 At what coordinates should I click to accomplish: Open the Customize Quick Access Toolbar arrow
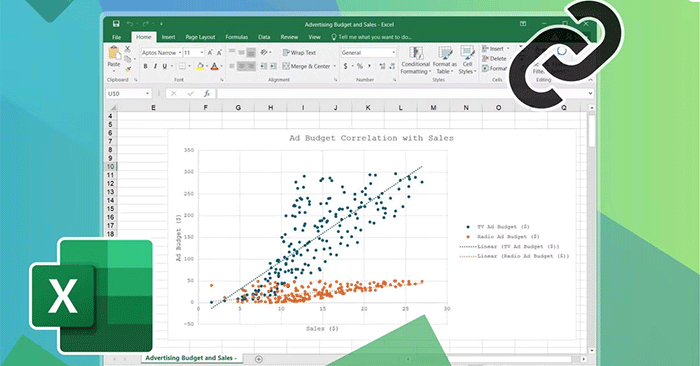tap(161, 24)
